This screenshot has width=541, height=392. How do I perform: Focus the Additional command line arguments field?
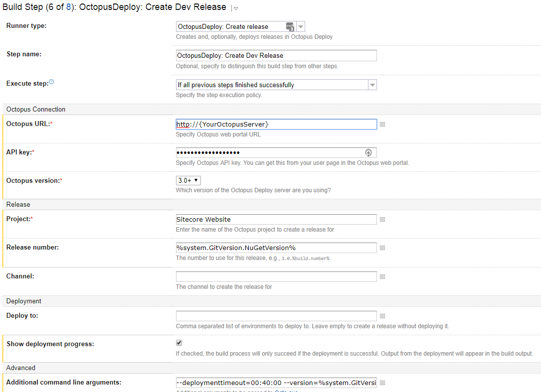point(276,383)
